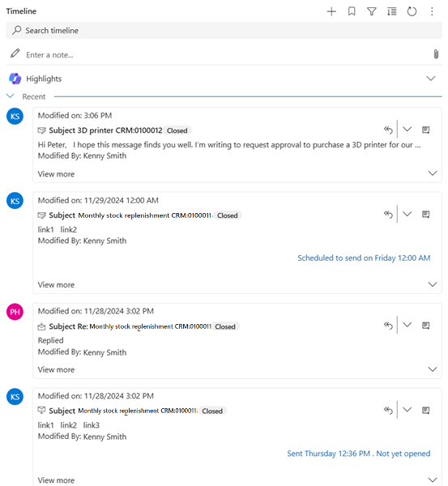448x486 pixels.
Task: Open the timeline filter funnel icon
Action: [371, 12]
